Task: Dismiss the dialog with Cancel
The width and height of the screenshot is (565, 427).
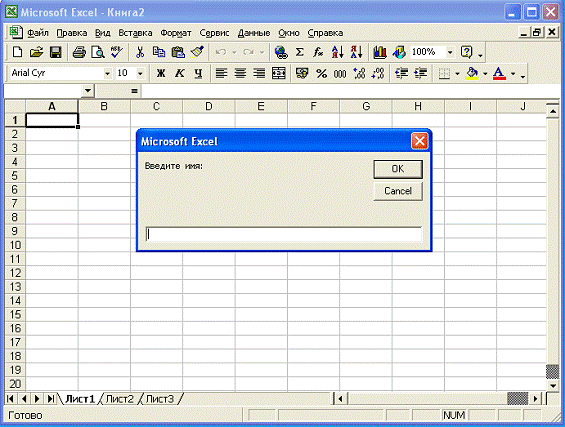Action: (398, 191)
